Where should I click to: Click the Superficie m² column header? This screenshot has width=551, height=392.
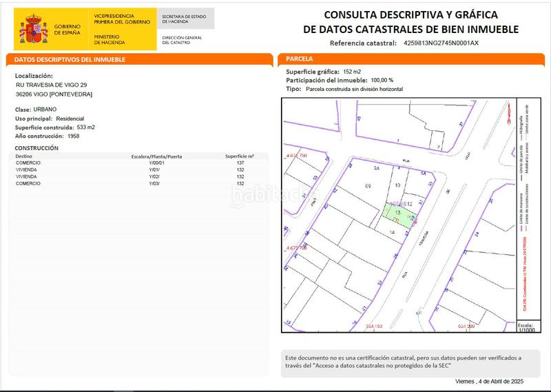point(240,156)
